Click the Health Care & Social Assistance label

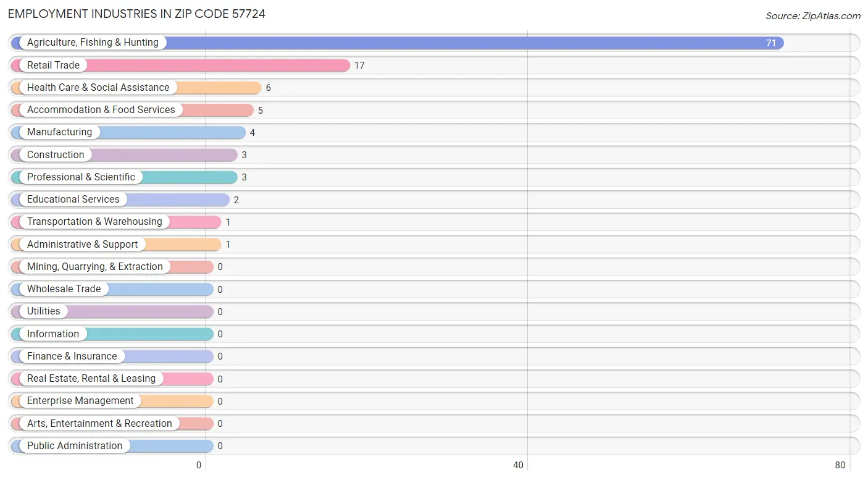(x=98, y=88)
